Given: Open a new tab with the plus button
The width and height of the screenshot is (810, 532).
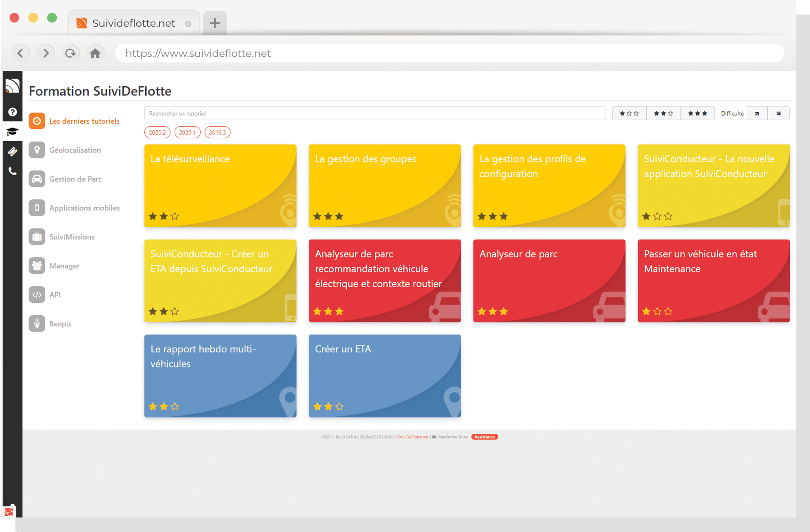Looking at the screenshot, I should pos(215,23).
